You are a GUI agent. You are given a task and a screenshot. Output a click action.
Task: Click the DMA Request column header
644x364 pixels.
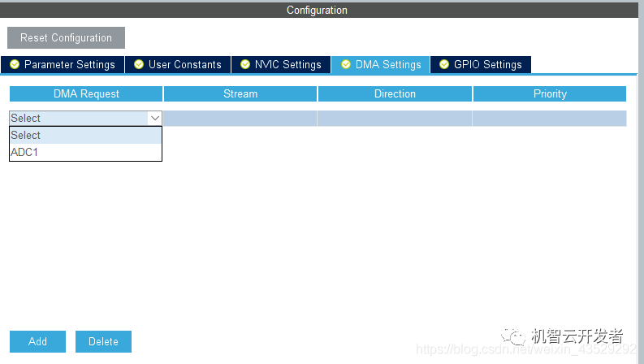coord(86,93)
